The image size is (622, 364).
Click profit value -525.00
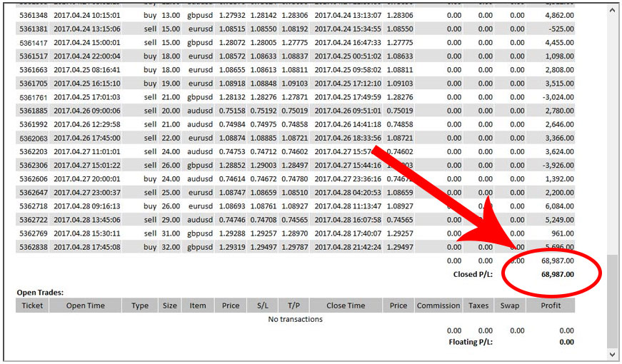pos(561,29)
